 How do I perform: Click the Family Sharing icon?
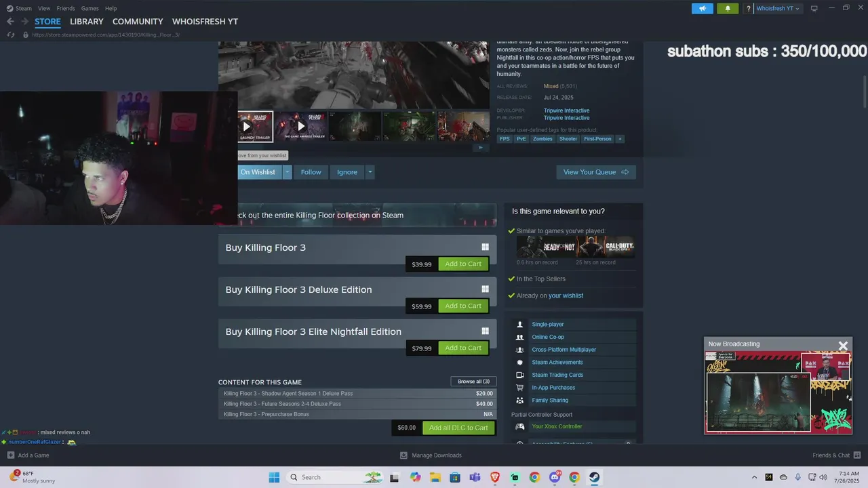519,401
